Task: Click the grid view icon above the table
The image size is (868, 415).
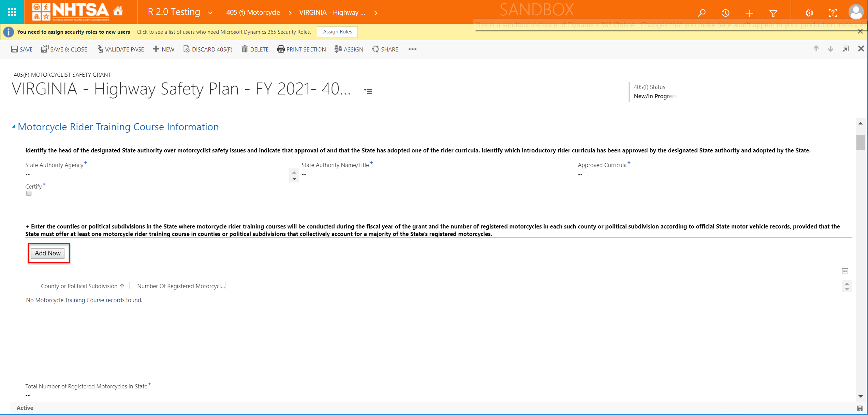Action: pyautogui.click(x=845, y=271)
